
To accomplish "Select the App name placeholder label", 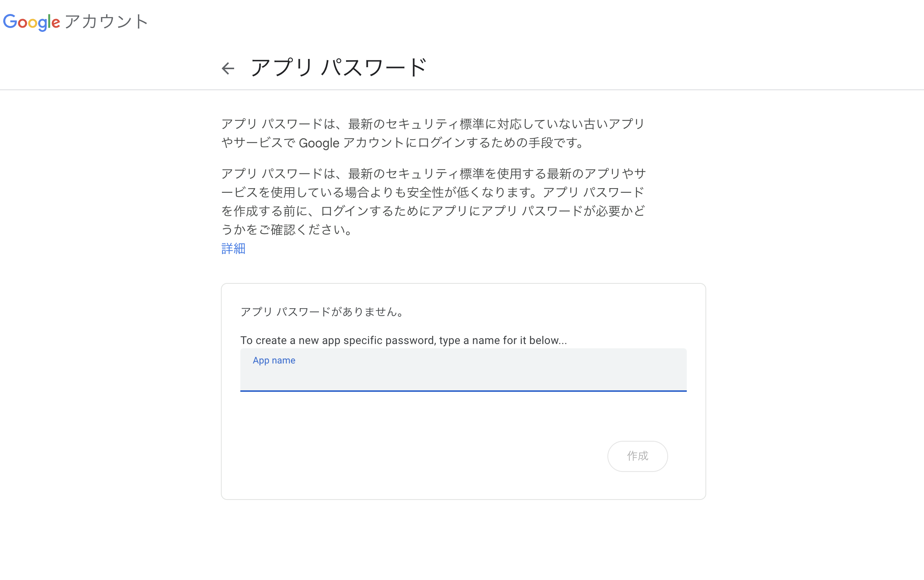I will click(x=274, y=360).
